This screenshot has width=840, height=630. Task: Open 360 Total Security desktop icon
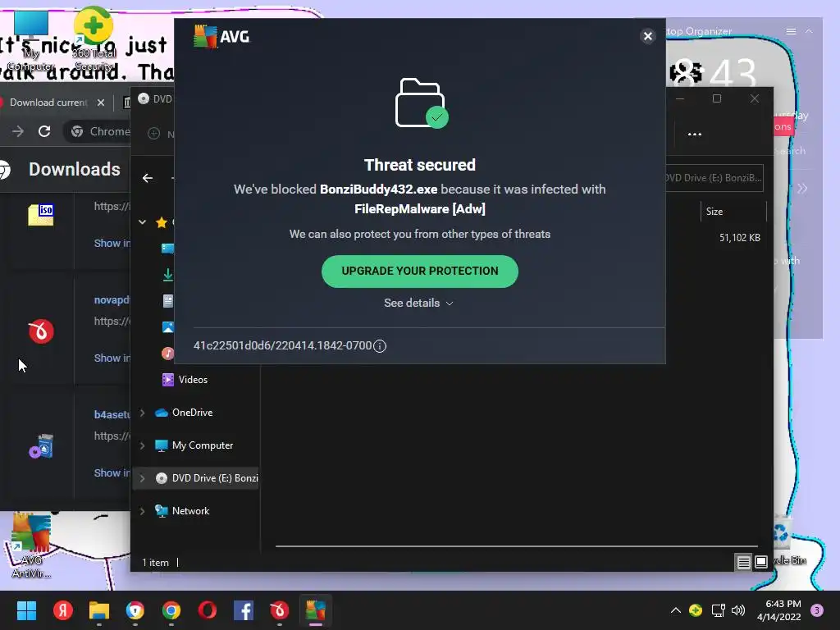pos(94,39)
